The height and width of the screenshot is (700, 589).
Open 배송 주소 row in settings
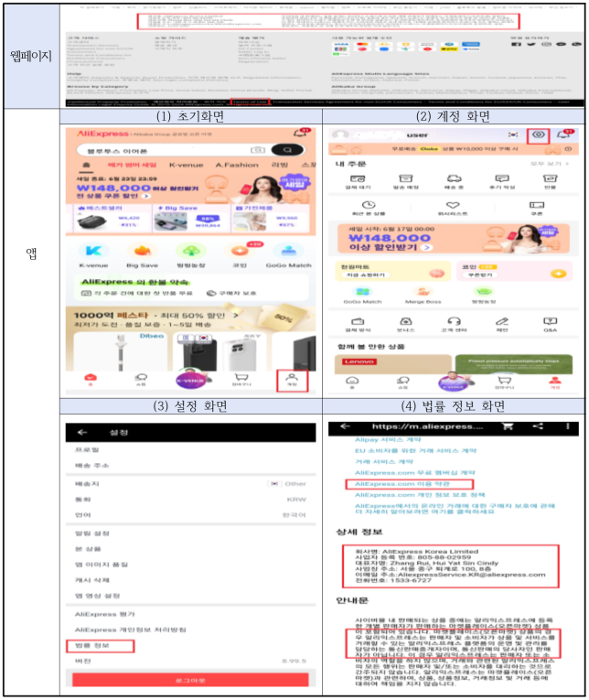pyautogui.click(x=190, y=466)
